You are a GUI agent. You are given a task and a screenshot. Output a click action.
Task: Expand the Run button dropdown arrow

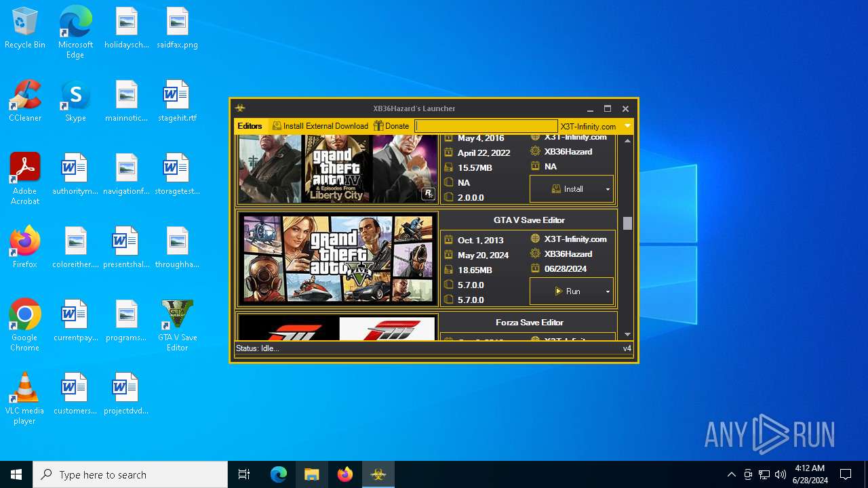608,292
